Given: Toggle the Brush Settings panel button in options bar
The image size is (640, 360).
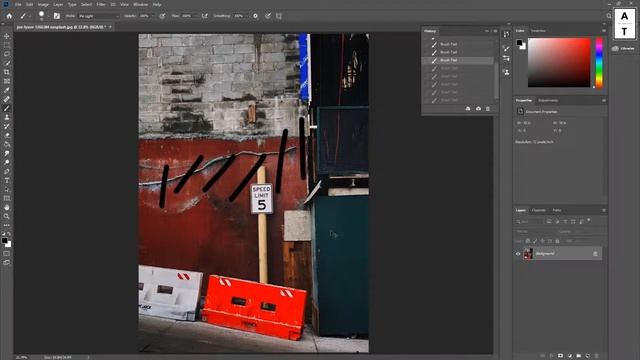Looking at the screenshot, I should point(57,16).
